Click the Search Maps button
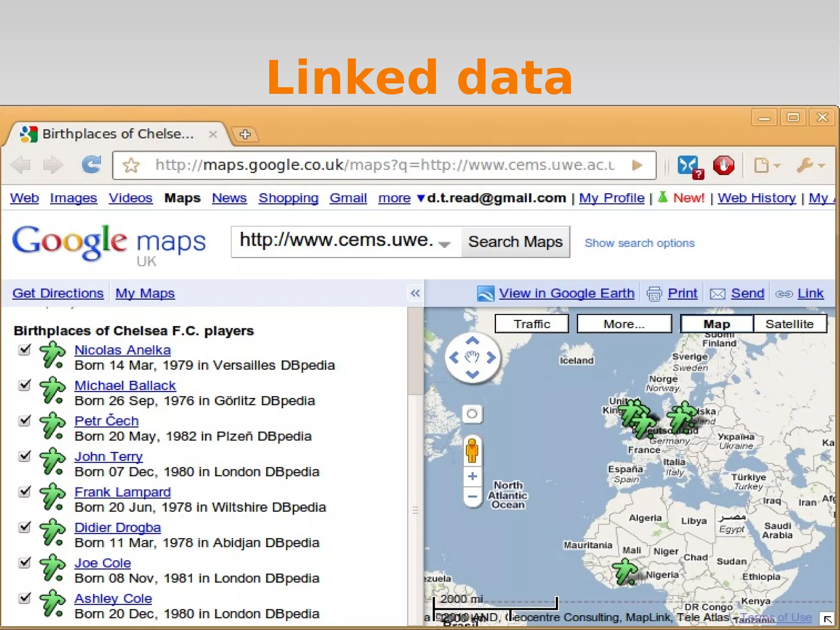The height and width of the screenshot is (630, 840). 516,242
